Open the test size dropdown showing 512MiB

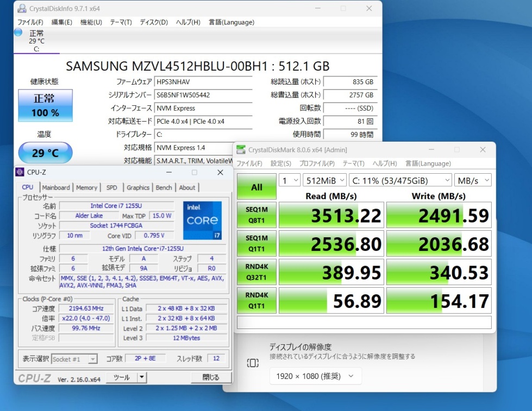tap(325, 180)
